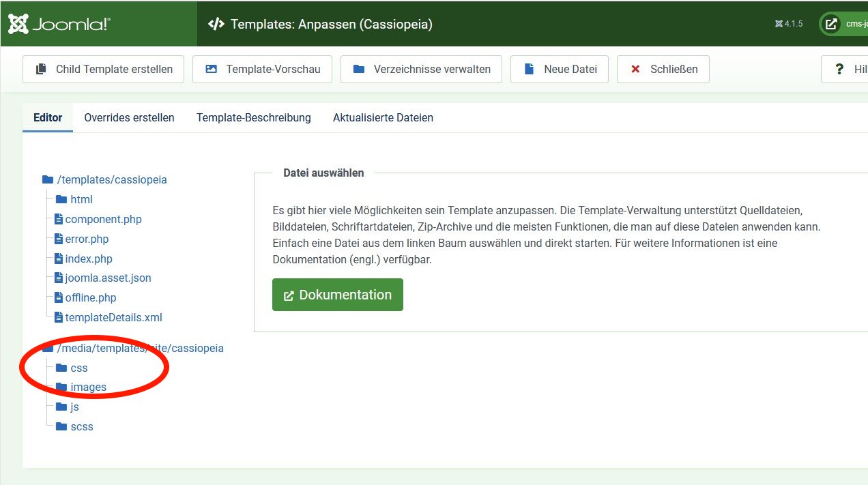Click the green Dokumentation button
The width and height of the screenshot is (868, 485).
point(337,295)
